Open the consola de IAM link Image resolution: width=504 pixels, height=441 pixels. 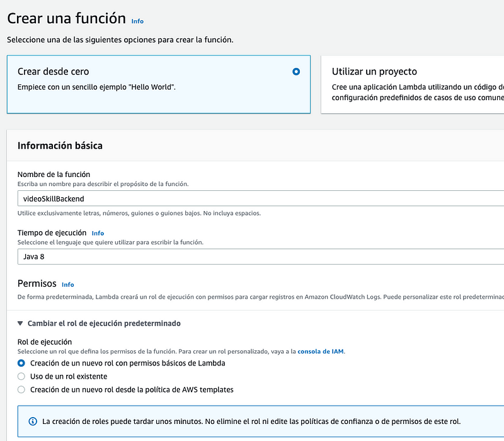click(320, 351)
